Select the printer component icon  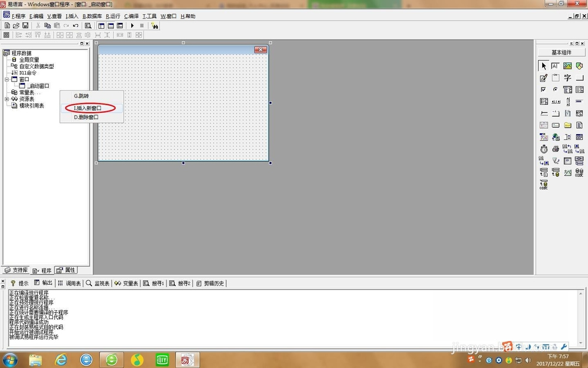click(x=556, y=149)
